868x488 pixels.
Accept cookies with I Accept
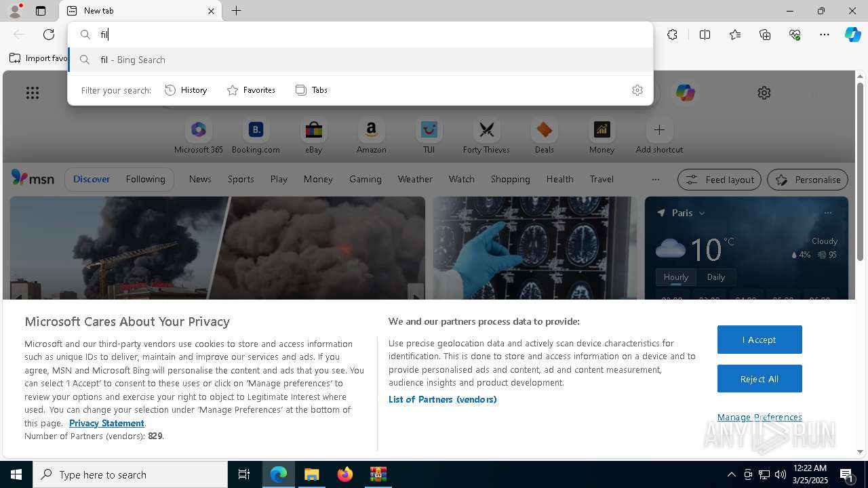pos(759,340)
